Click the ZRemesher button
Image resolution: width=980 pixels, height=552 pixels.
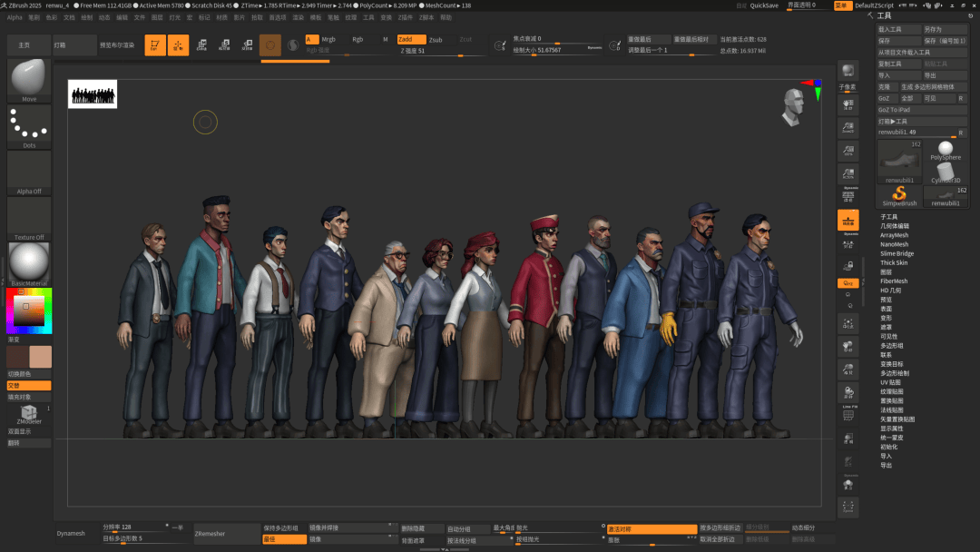(x=211, y=534)
